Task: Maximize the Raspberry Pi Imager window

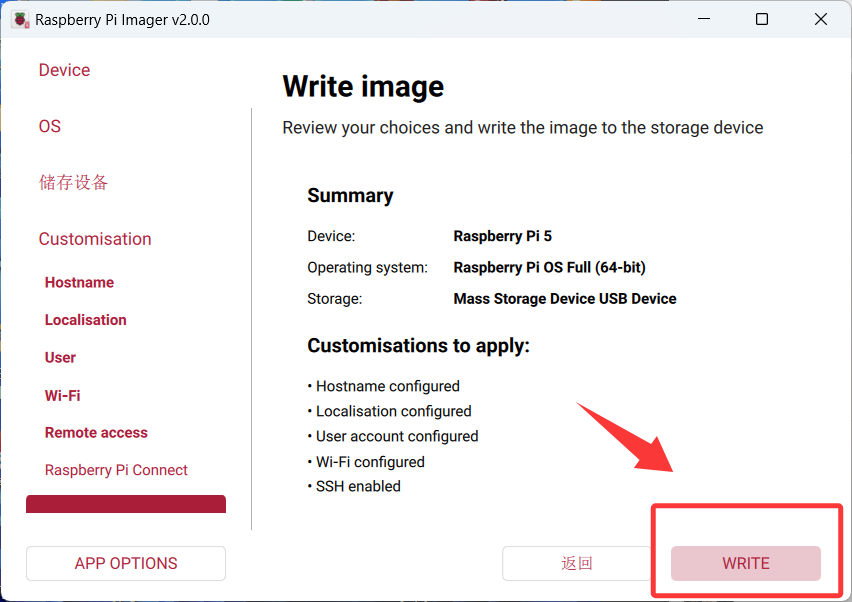Action: pos(762,19)
